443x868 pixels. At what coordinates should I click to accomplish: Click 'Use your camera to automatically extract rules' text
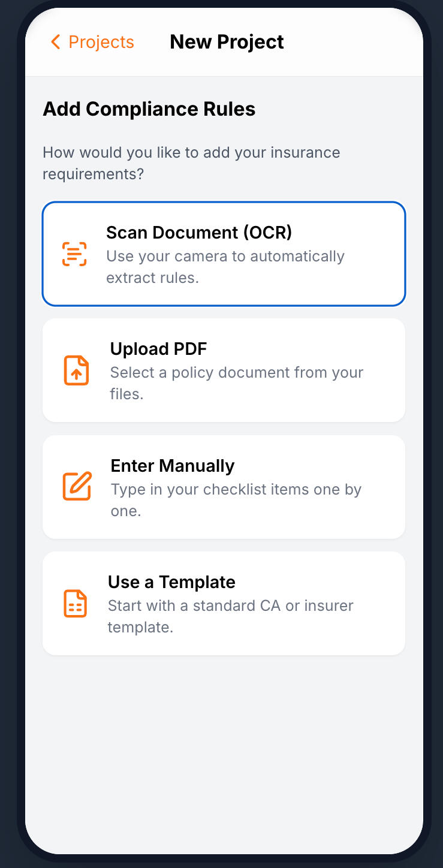tap(225, 267)
